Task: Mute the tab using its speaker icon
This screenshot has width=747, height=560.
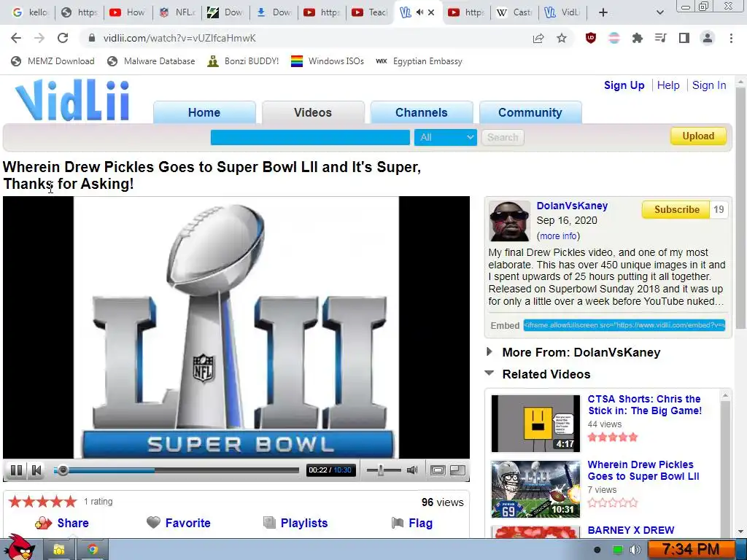Action: (x=419, y=12)
